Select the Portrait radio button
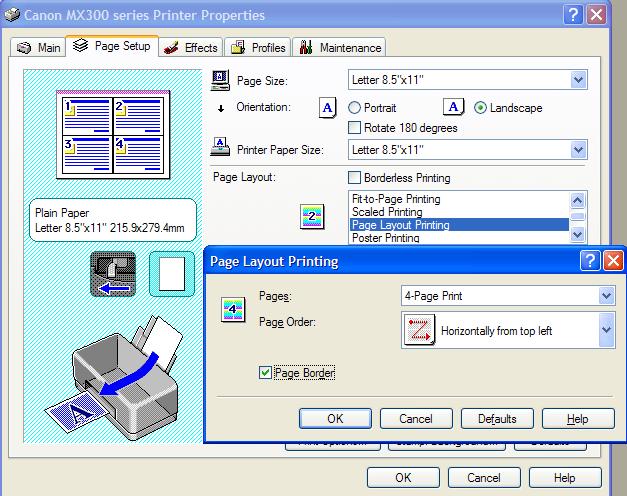The width and height of the screenshot is (627, 496). point(355,108)
